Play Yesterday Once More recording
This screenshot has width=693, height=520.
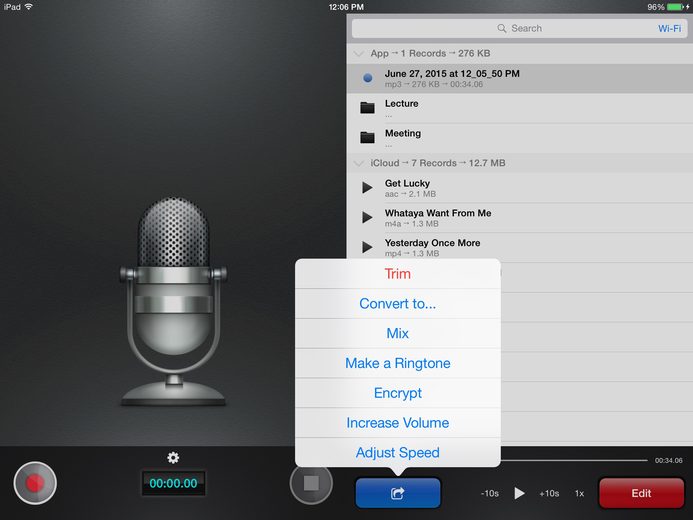[x=367, y=247]
